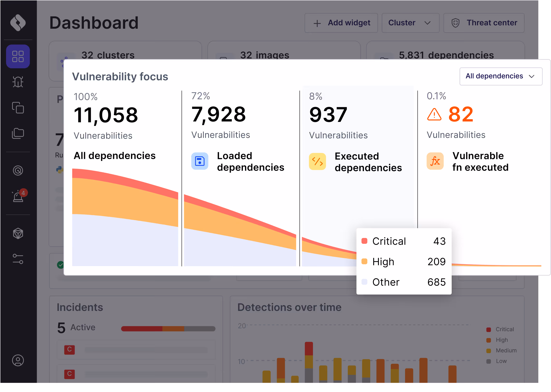Click the Critical red legend swatch in tooltip
The width and height of the screenshot is (551, 392).
click(364, 241)
